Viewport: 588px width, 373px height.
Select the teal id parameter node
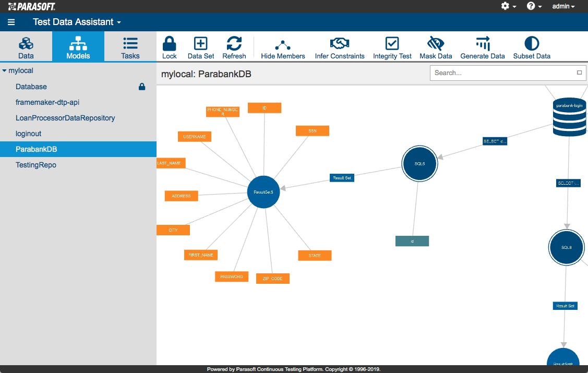412,241
